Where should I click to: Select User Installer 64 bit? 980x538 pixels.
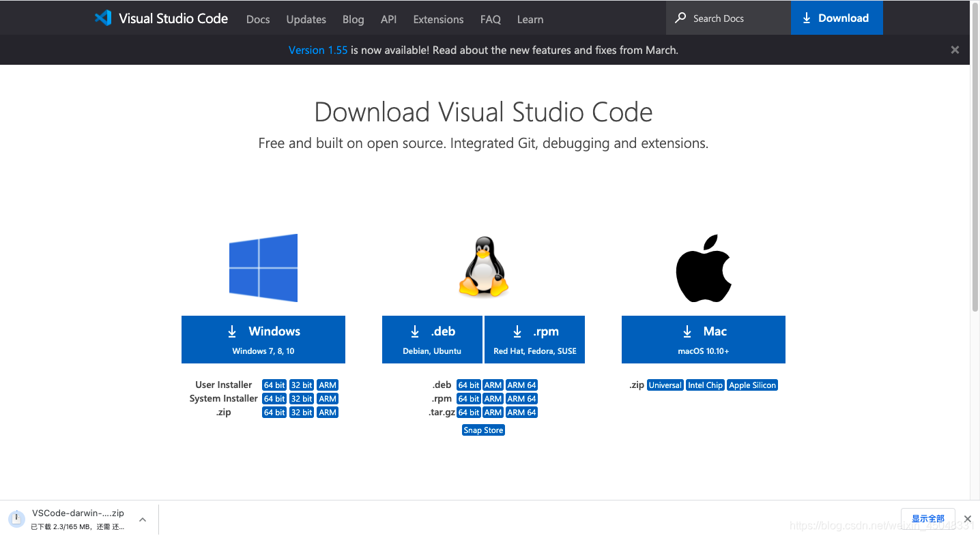point(274,385)
